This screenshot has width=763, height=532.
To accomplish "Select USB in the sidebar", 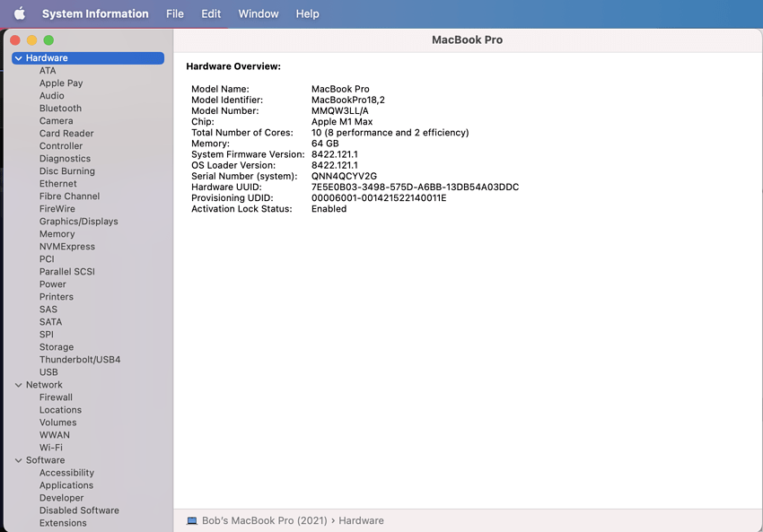I will point(48,371).
